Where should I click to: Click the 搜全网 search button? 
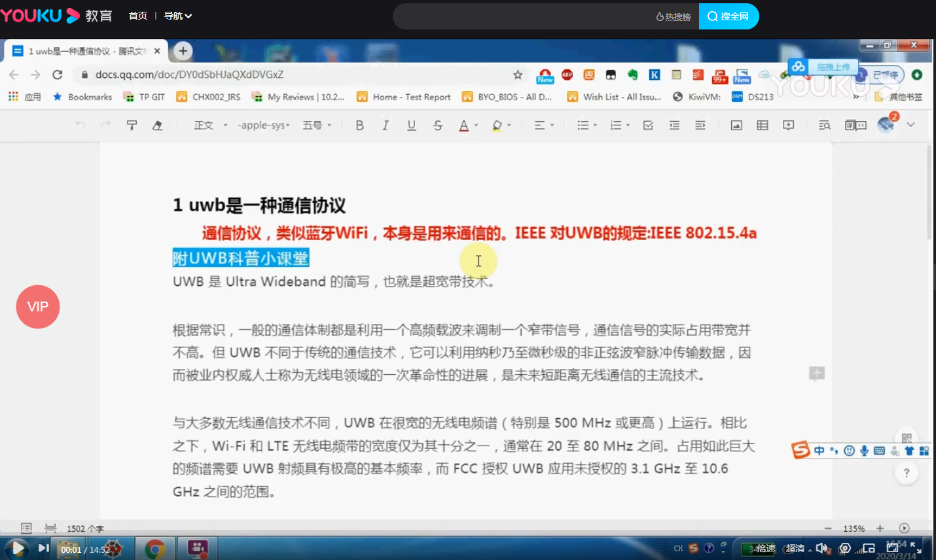pyautogui.click(x=729, y=16)
